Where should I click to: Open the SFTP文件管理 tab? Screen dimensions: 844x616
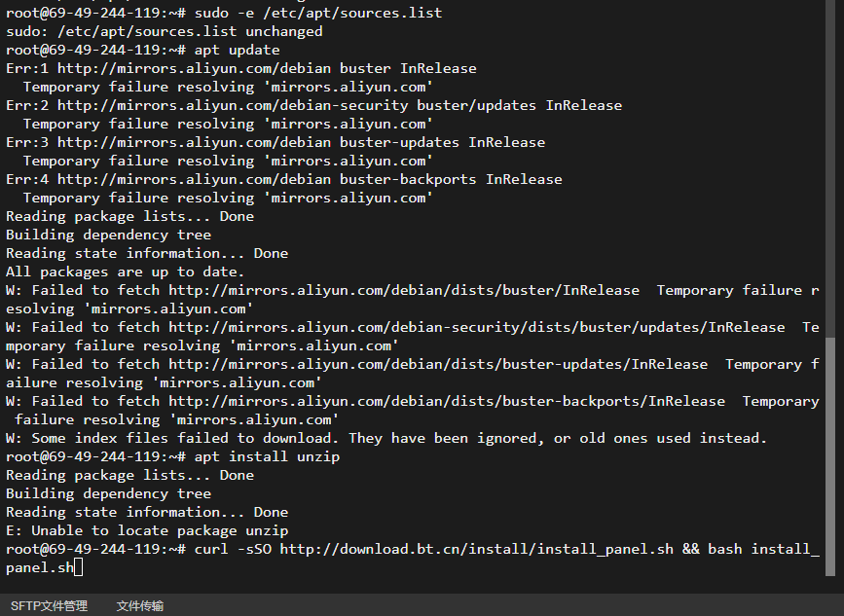[49, 605]
